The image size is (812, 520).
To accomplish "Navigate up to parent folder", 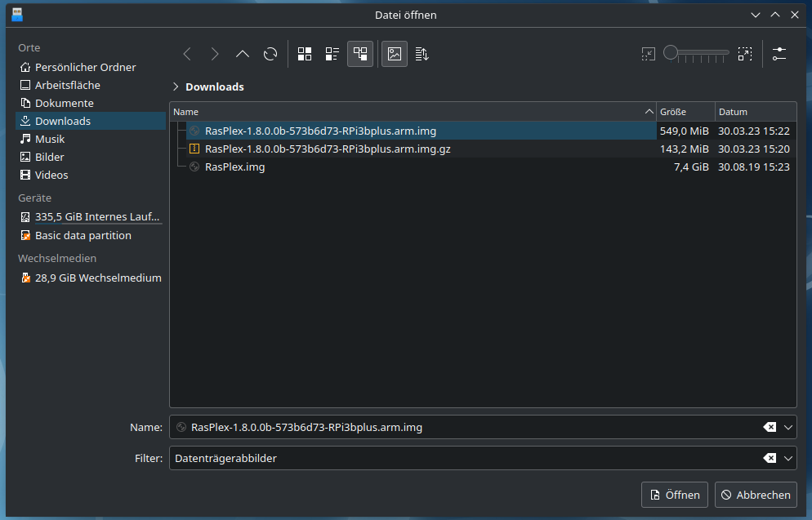I will [243, 54].
